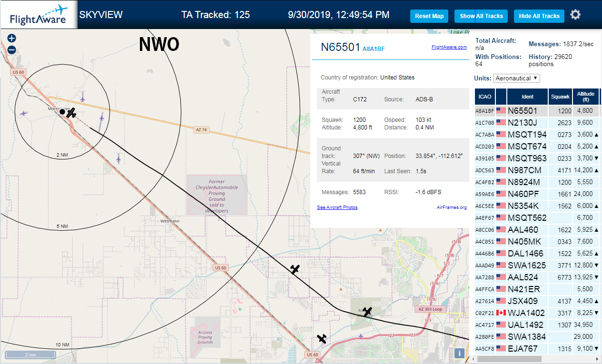Click the N65501 title in info panel
The width and height of the screenshot is (602, 364).
click(x=340, y=47)
